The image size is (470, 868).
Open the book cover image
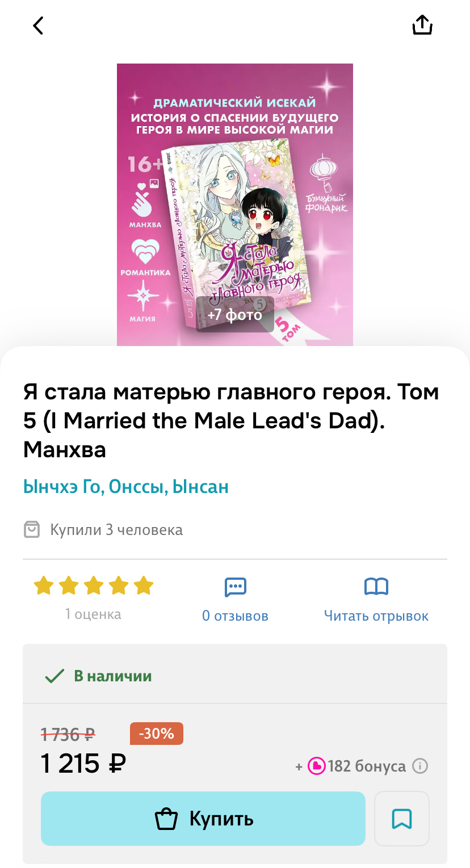[235, 205]
